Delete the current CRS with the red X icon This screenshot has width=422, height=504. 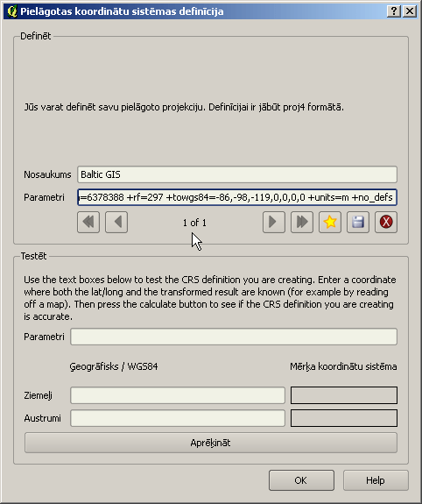[x=386, y=222]
